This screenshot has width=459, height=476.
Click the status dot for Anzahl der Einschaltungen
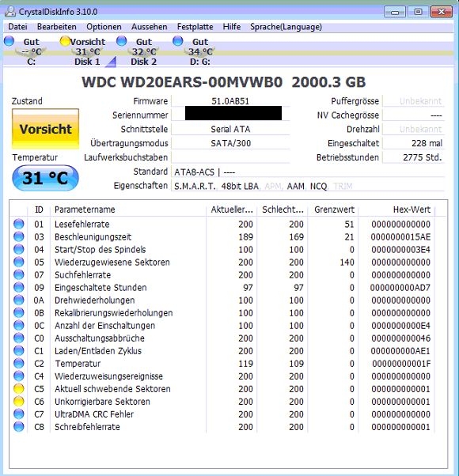pos(18,326)
